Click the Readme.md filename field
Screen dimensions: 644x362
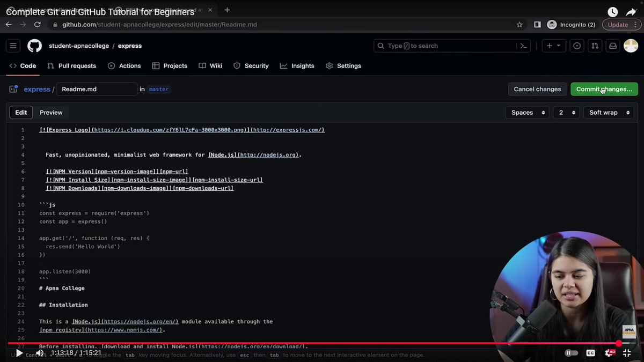pyautogui.click(x=97, y=89)
